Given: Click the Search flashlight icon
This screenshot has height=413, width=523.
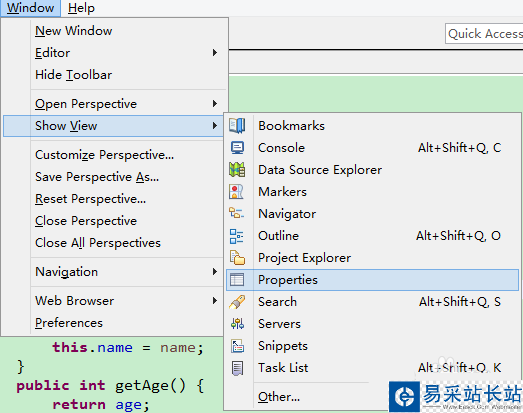Looking at the screenshot, I should pos(237,302).
